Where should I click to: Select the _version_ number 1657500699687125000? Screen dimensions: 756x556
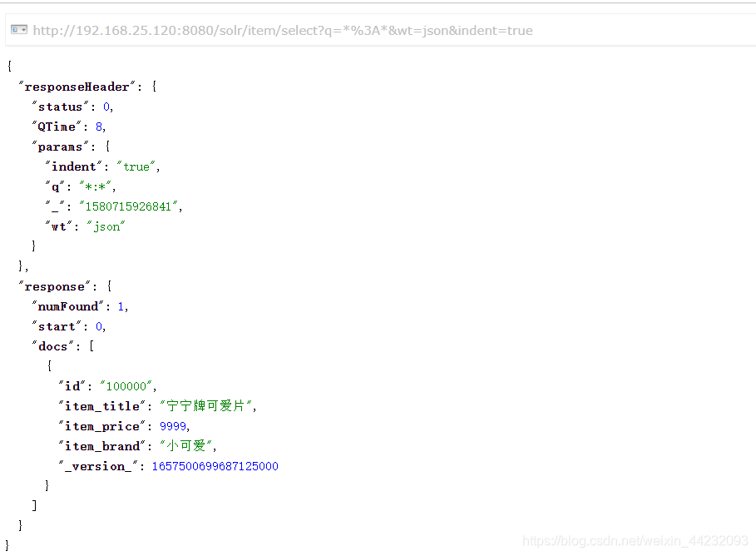(215, 466)
